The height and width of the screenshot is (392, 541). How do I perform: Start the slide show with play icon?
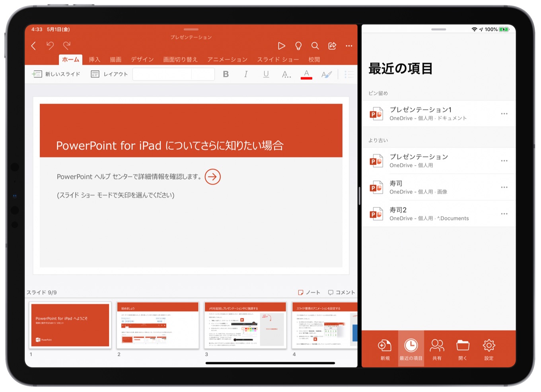[x=281, y=46]
